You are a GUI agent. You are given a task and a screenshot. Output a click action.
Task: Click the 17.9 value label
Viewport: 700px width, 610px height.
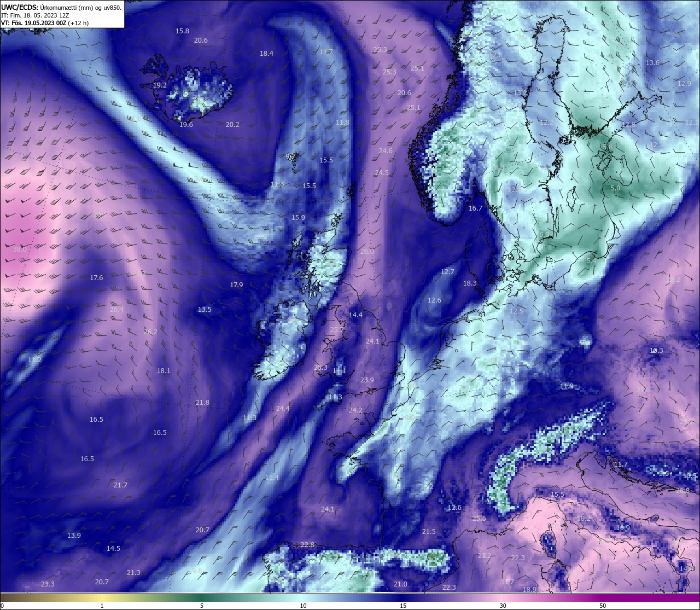click(236, 285)
